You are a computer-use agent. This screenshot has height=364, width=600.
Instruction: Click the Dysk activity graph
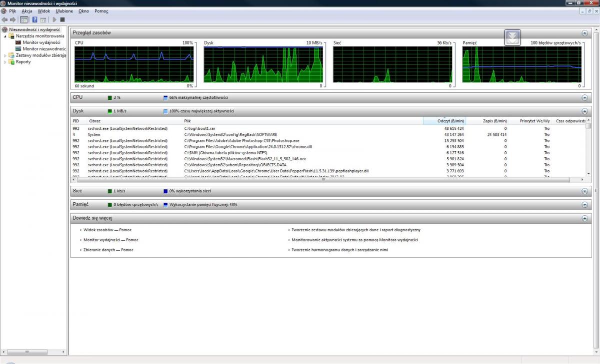(x=263, y=65)
